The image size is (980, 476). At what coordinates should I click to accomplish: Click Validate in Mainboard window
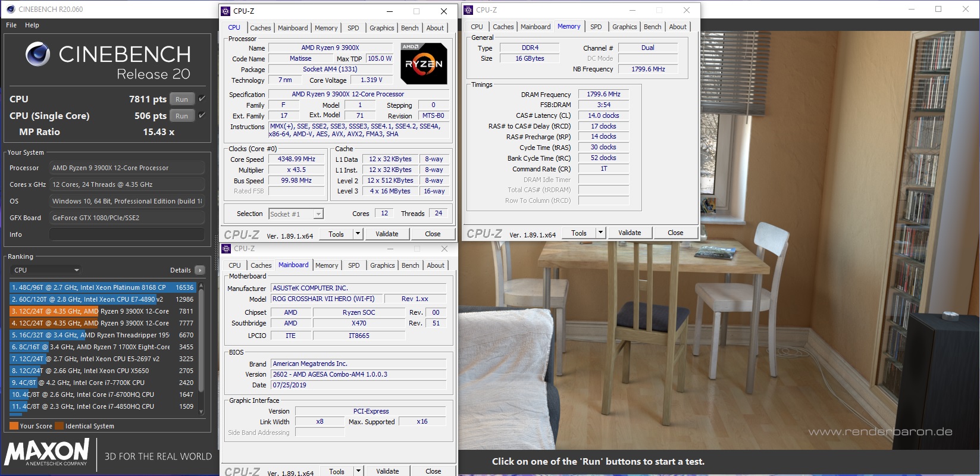(387, 471)
